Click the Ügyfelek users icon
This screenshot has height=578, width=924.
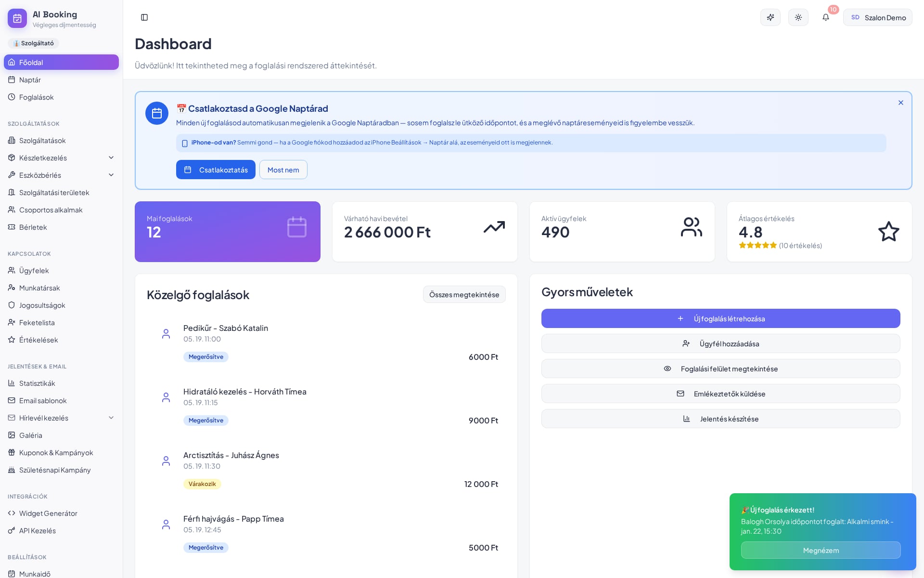(12, 270)
